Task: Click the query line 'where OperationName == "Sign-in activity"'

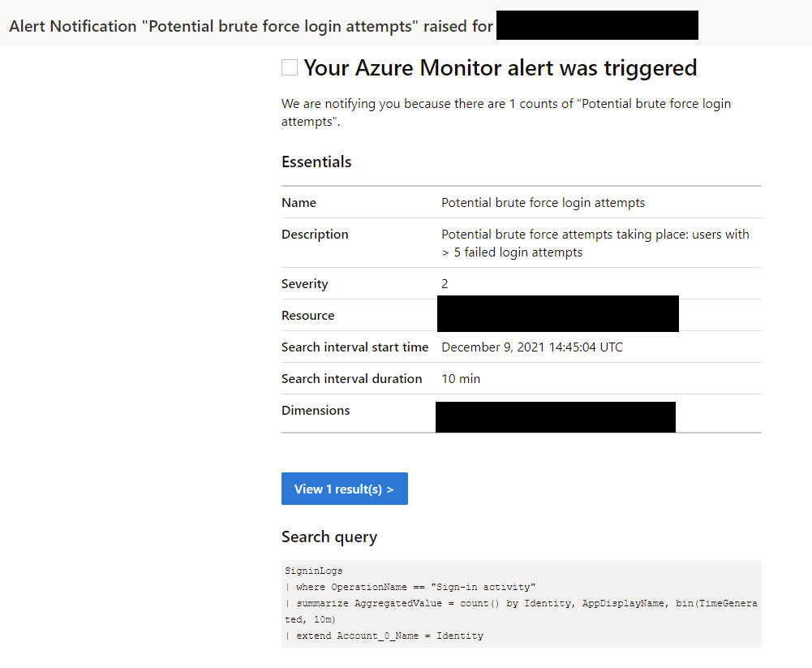Action: 410,587
